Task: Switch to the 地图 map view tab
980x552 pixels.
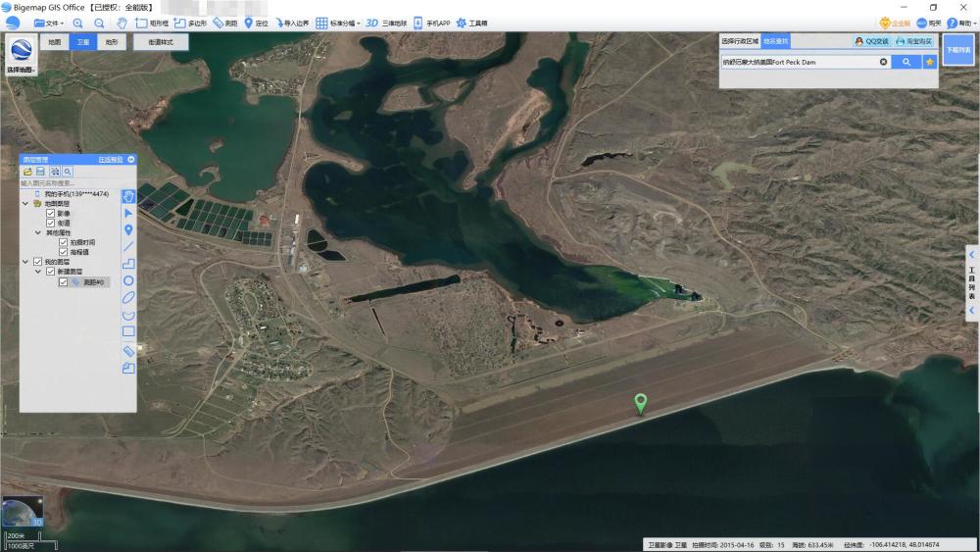Action: point(54,42)
